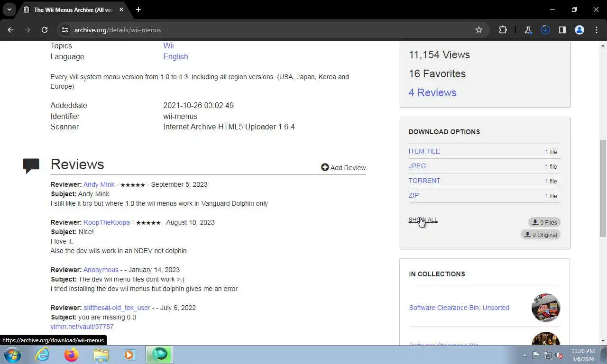607x364 pixels.
Task: Select the Internet Archive HTML5 Uploader 1.6.4 text
Action: click(229, 127)
